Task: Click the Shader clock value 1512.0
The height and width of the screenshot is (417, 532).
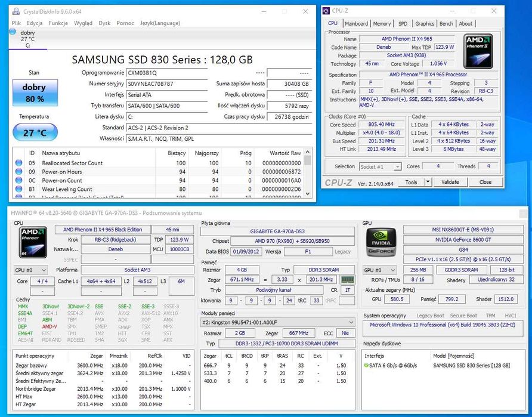Action: coord(506,299)
